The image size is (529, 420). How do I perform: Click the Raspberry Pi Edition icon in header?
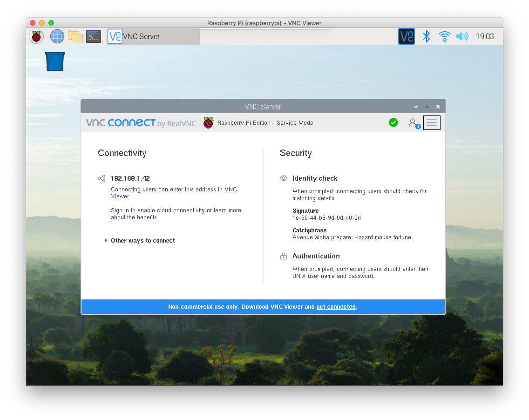208,122
